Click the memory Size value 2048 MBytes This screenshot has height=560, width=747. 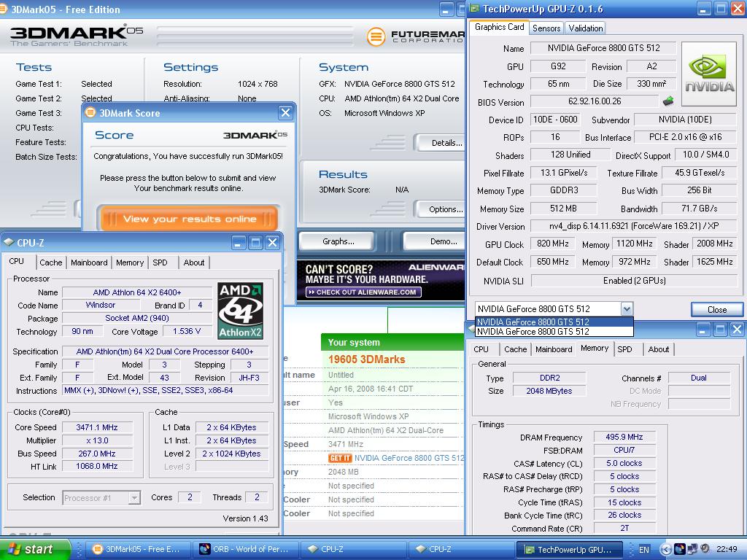pyautogui.click(x=549, y=391)
